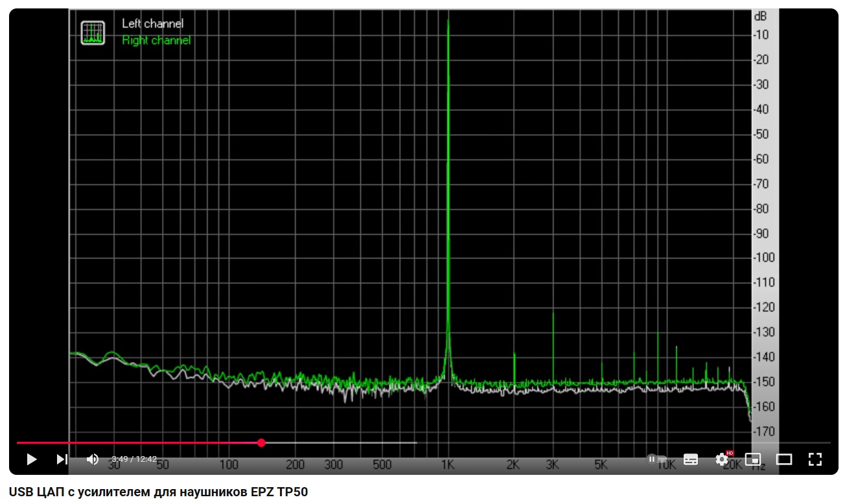The width and height of the screenshot is (845, 504).
Task: Open the HD settings gear
Action: [x=723, y=459]
